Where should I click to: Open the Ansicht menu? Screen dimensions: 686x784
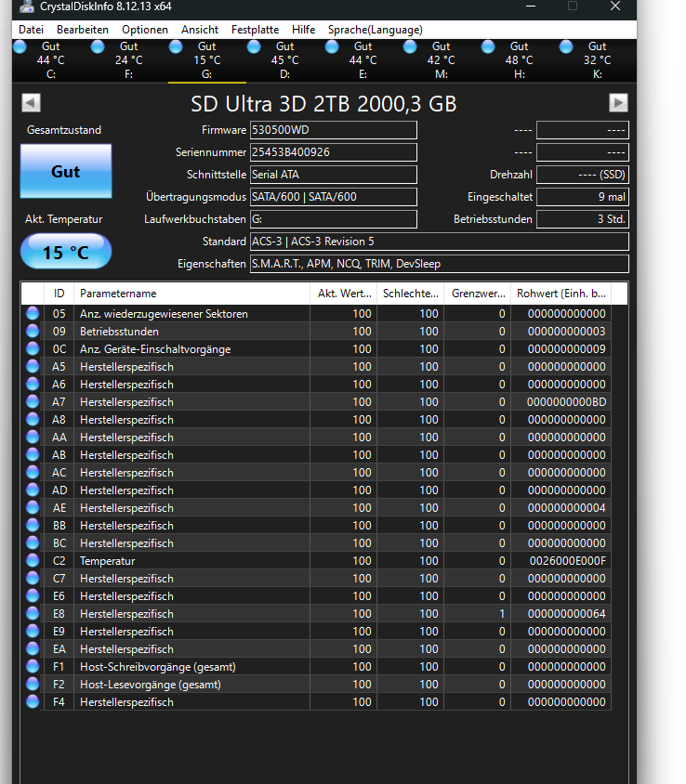pos(200,30)
